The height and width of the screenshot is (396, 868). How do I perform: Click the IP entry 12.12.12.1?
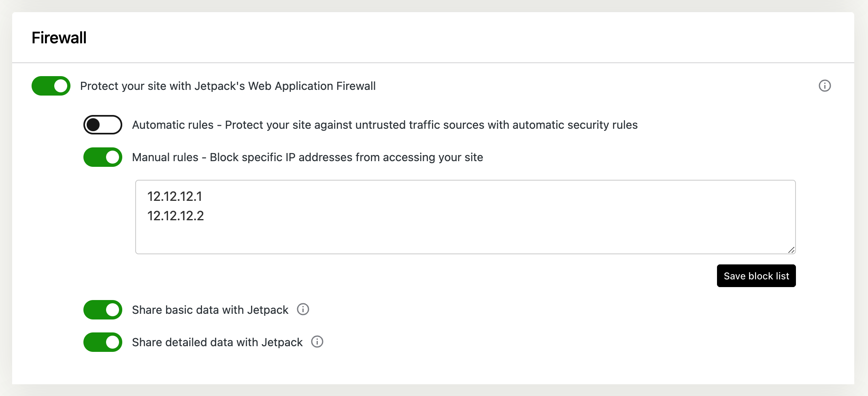point(174,196)
